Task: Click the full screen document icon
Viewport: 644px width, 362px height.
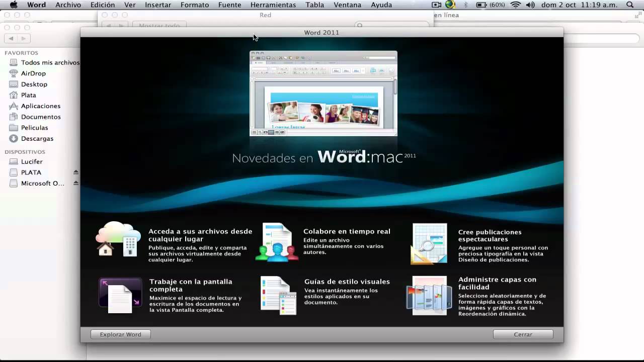Action: (120, 295)
